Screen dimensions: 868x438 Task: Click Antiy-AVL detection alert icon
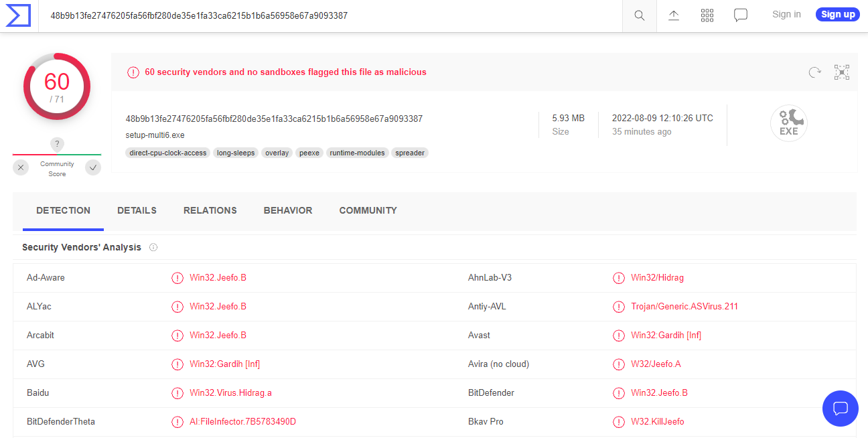619,307
